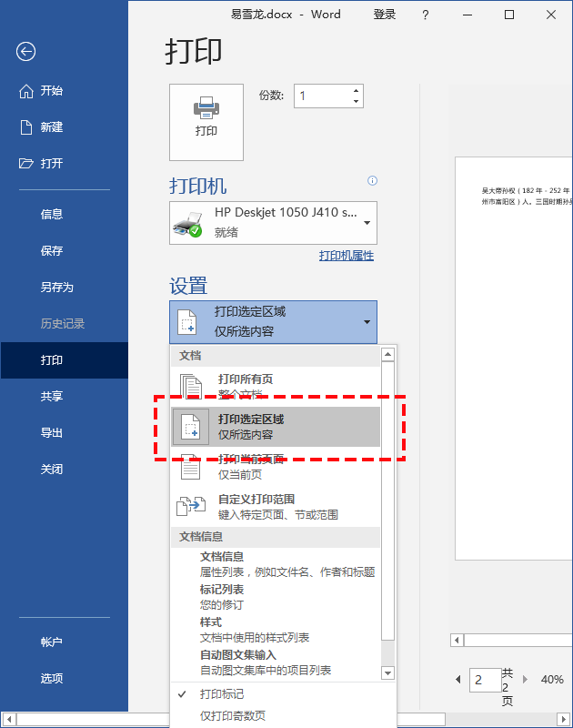Click the dropdown list scroll-down arrow
Image resolution: width=573 pixels, height=728 pixels.
[x=387, y=672]
